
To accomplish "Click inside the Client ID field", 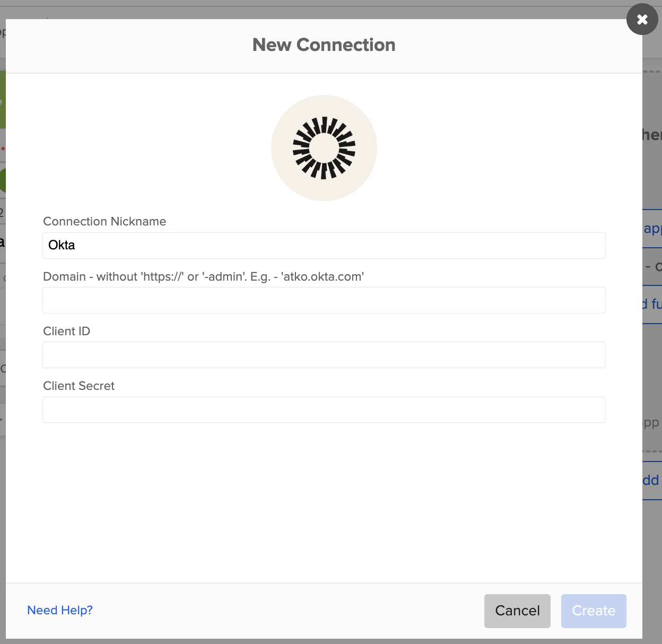I will tap(324, 355).
